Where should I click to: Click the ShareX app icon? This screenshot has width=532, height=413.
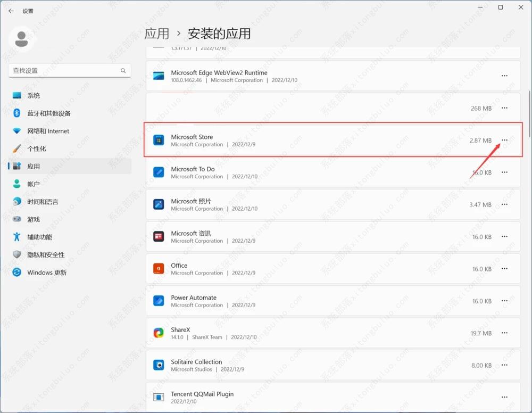(x=159, y=333)
